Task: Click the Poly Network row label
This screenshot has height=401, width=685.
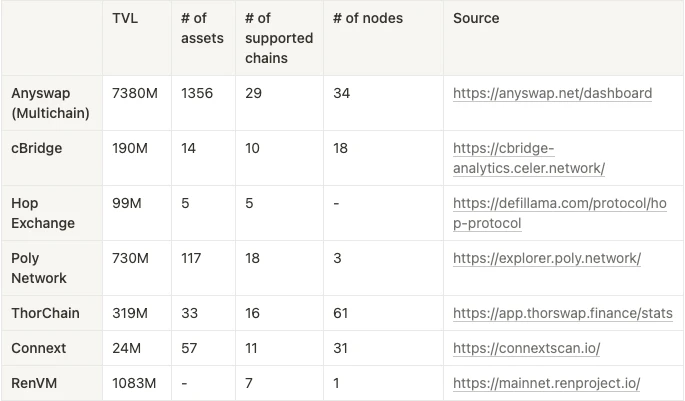Action: (x=39, y=268)
